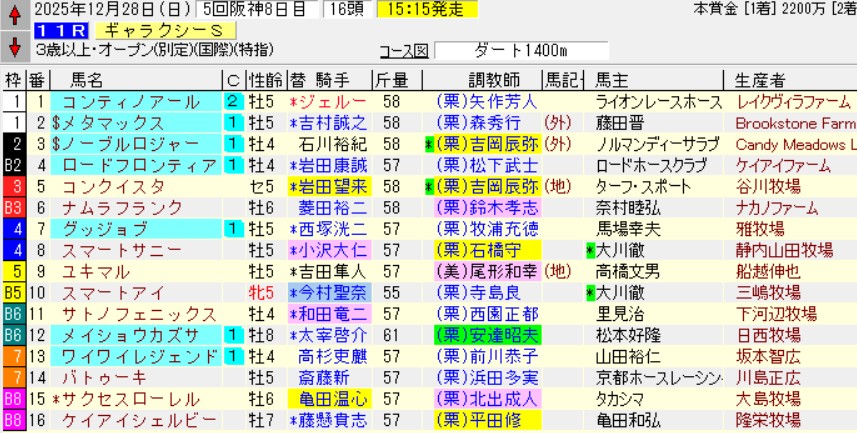
Task: Click the B6 frame marker for サトノフェニックス
Action: pyautogui.click(x=14, y=314)
